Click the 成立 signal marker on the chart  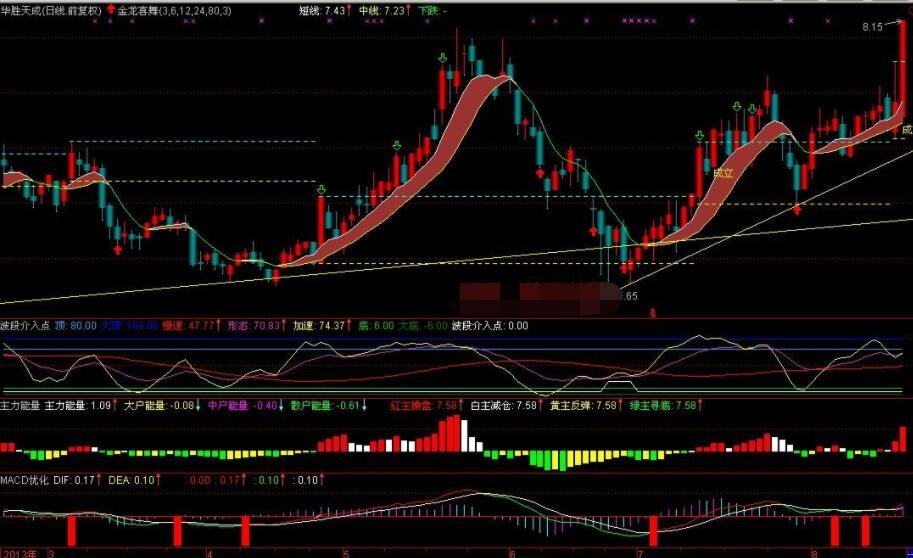pyautogui.click(x=722, y=173)
